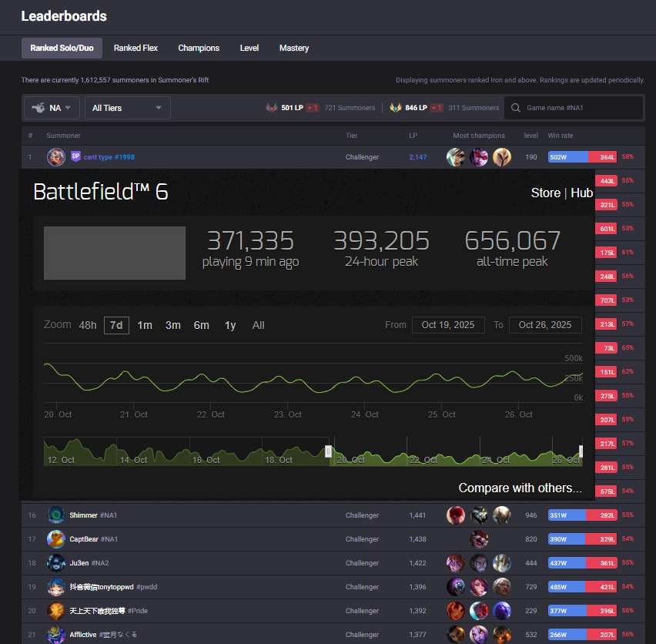Image resolution: width=656 pixels, height=644 pixels.
Task: Click the To date field Oct 26, 2025
Action: (x=545, y=325)
